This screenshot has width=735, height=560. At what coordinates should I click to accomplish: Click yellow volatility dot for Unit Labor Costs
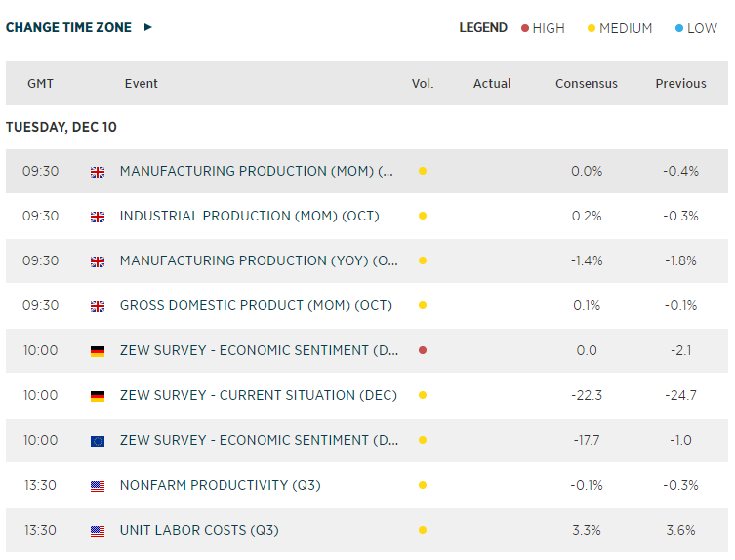(423, 531)
